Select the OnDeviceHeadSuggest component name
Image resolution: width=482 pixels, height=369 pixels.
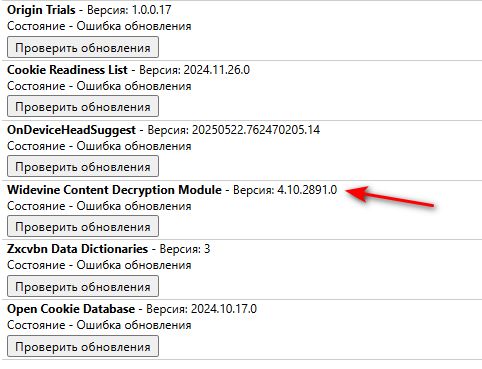(71, 130)
